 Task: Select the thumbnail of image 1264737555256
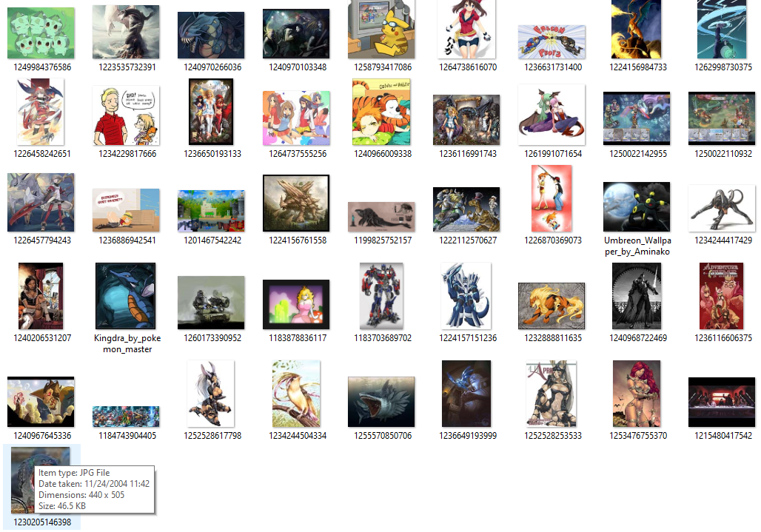coord(297,118)
